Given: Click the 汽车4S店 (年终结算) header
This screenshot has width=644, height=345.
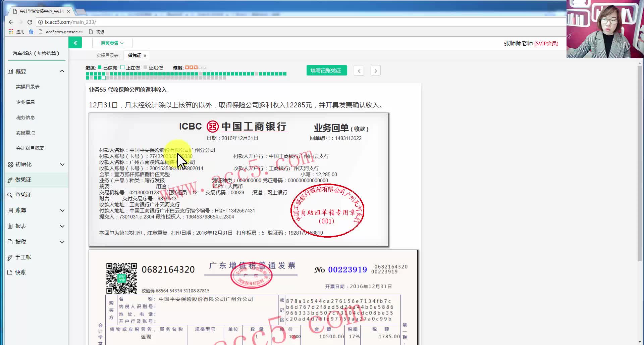Looking at the screenshot, I should [x=36, y=53].
